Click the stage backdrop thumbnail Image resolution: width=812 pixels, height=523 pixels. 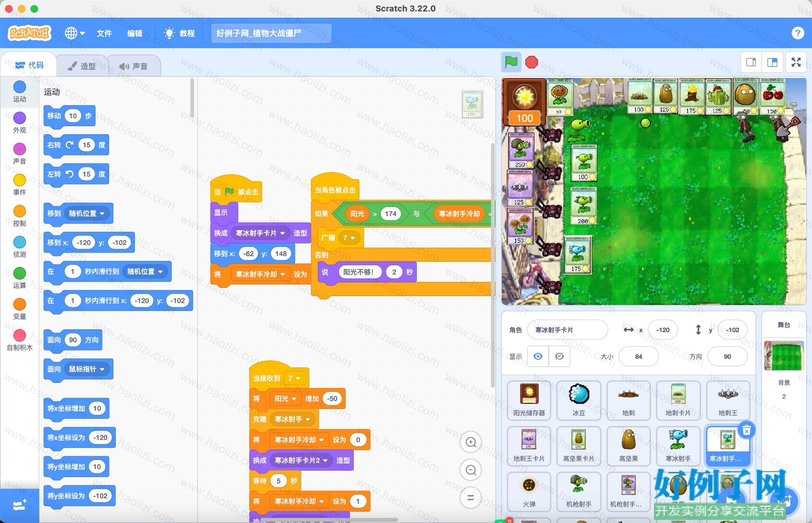(783, 356)
